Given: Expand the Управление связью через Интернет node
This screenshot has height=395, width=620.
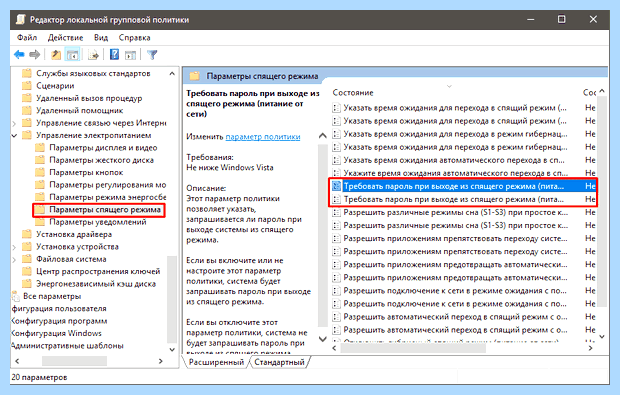Looking at the screenshot, I should click(x=15, y=123).
